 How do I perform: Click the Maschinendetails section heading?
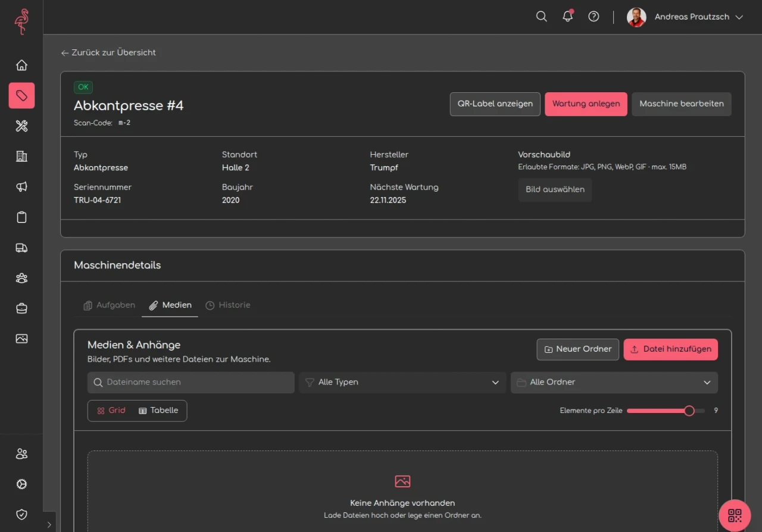pos(117,265)
